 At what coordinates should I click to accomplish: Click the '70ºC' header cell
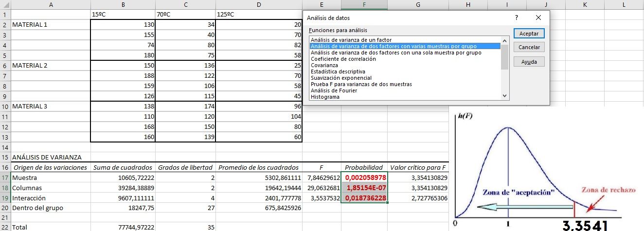click(x=186, y=14)
